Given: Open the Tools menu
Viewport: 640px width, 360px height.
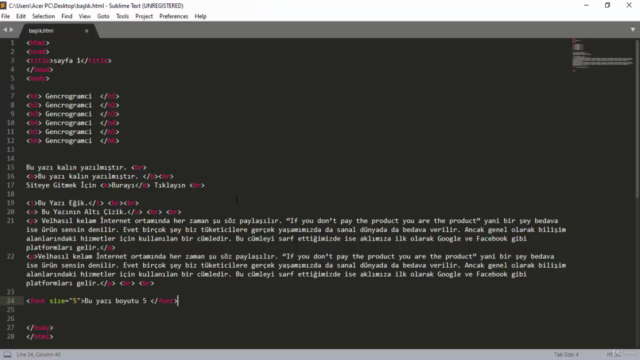Looking at the screenshot, I should click(x=122, y=16).
